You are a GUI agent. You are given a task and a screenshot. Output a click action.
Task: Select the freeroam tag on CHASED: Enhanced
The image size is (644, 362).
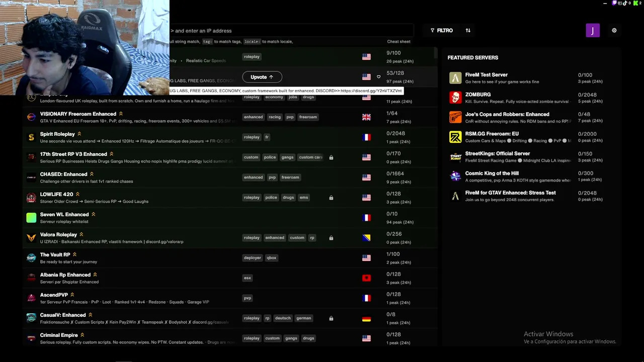point(290,177)
